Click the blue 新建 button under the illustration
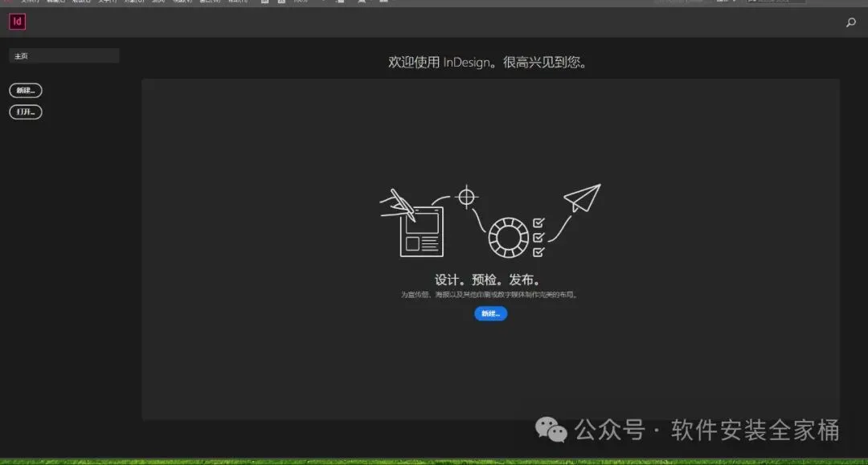 point(490,313)
